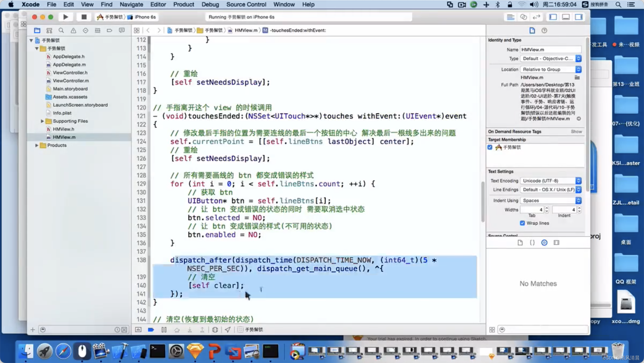644x363 pixels.
Task: Click the Stop button in toolbar
Action: [84, 17]
